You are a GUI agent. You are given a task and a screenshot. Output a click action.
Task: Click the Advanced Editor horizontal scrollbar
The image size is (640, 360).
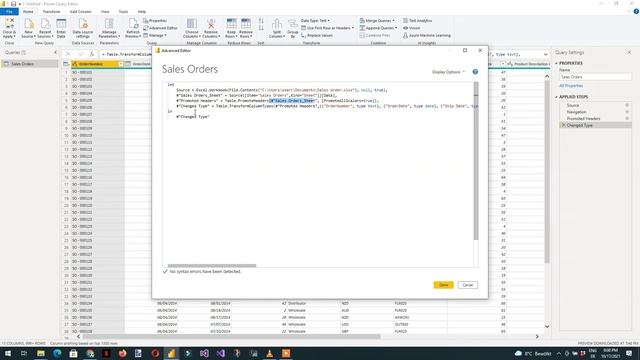[x=212, y=266]
